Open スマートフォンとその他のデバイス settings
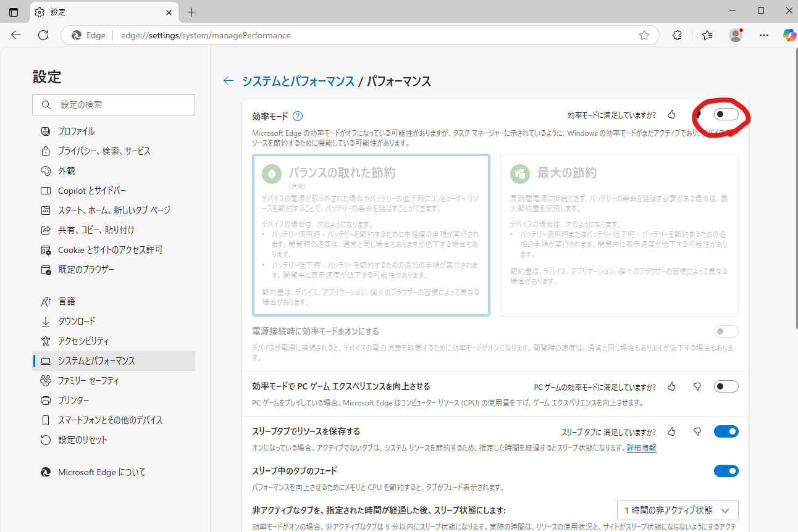Screen dimensions: 798x532 114,420
